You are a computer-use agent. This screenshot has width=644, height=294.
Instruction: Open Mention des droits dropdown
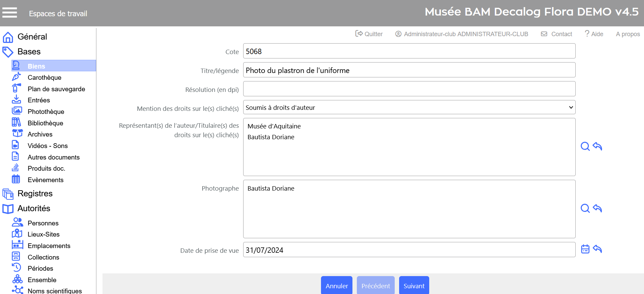click(409, 107)
